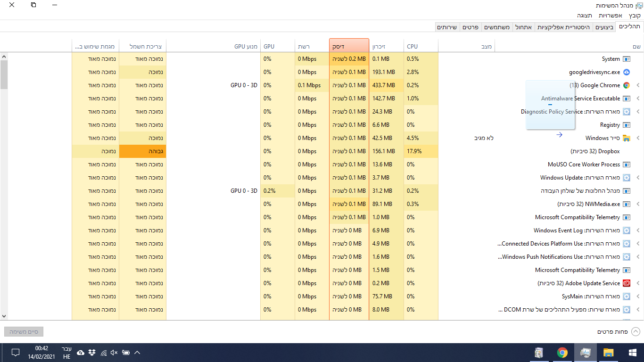Expand the SysMain service row
The height and width of the screenshot is (362, 644).
click(638, 296)
